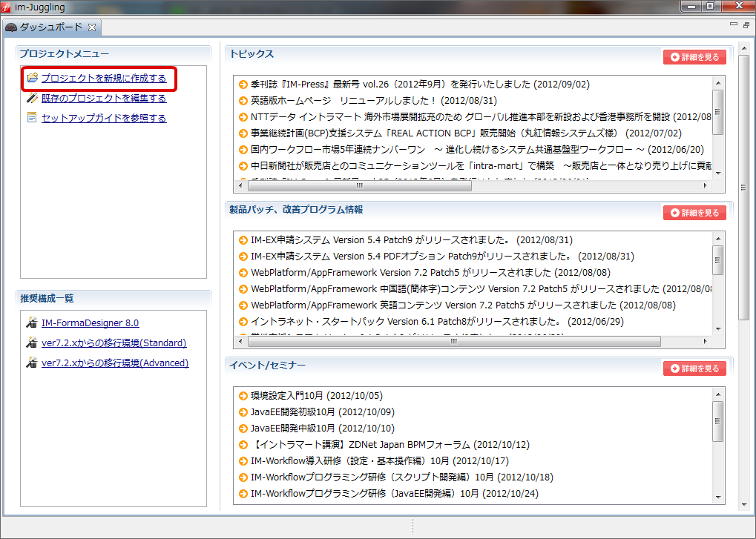Open WebPlatform/AppFramework Version 7.2 Patch5 entry
The height and width of the screenshot is (539, 756).
pos(430,273)
